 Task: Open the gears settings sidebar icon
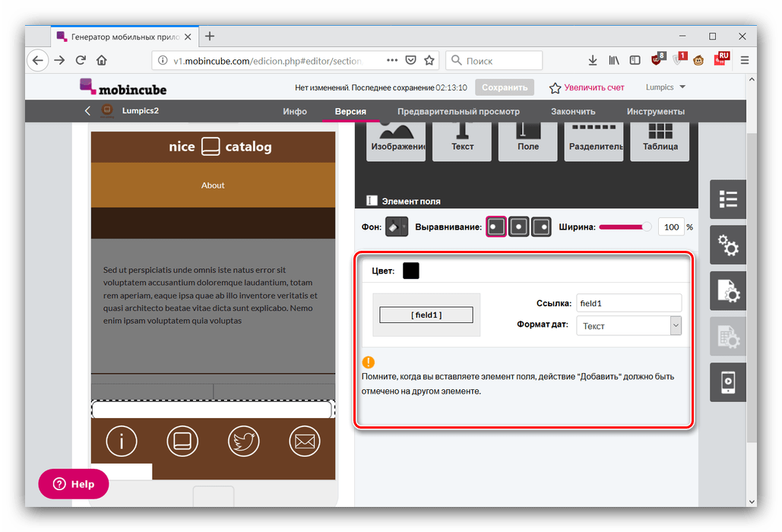coord(727,245)
